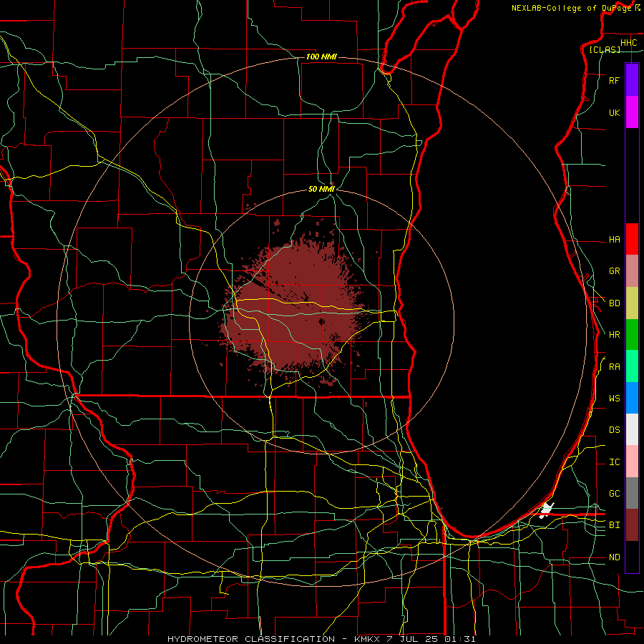Click the brown BI legend swatch
Viewport: 644px width, 644px height.
[x=632, y=525]
